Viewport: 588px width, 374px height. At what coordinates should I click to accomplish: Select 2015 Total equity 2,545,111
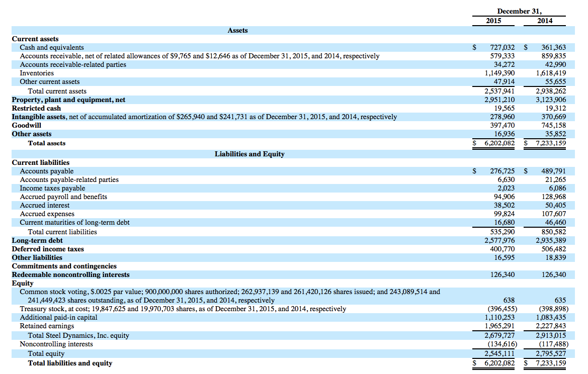coord(499,353)
